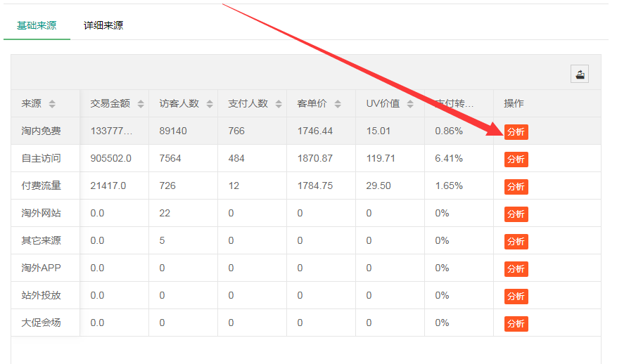Select the 淘外APP source cell
The height and width of the screenshot is (364, 617).
(45, 268)
